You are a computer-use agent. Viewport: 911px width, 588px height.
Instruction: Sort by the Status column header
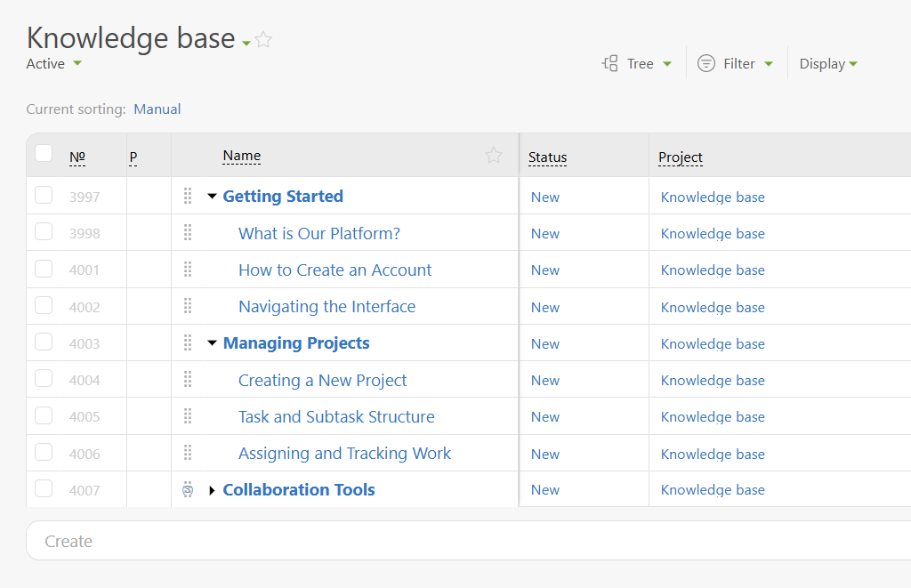(x=547, y=157)
